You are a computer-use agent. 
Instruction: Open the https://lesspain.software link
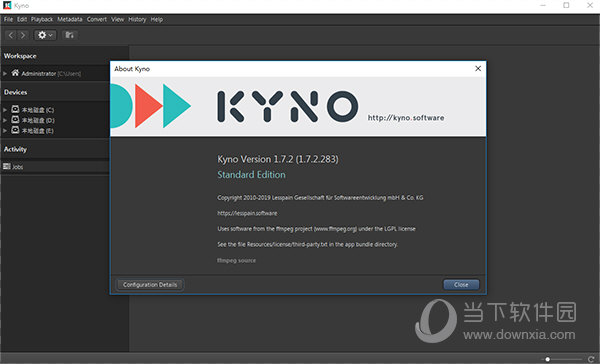247,213
